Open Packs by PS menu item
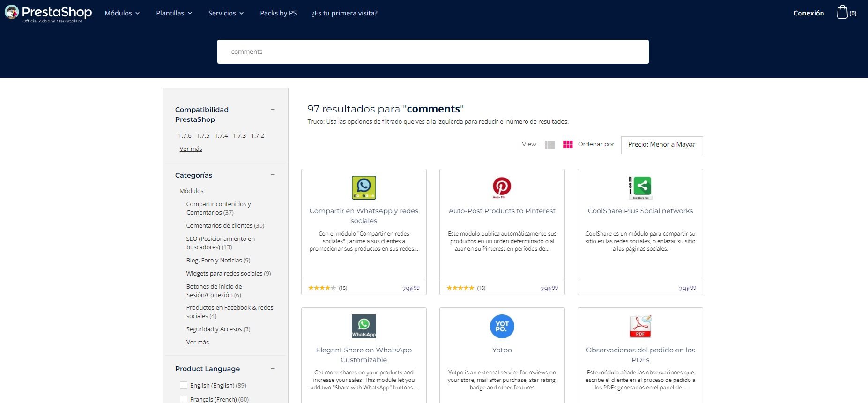The image size is (868, 403). (x=278, y=13)
